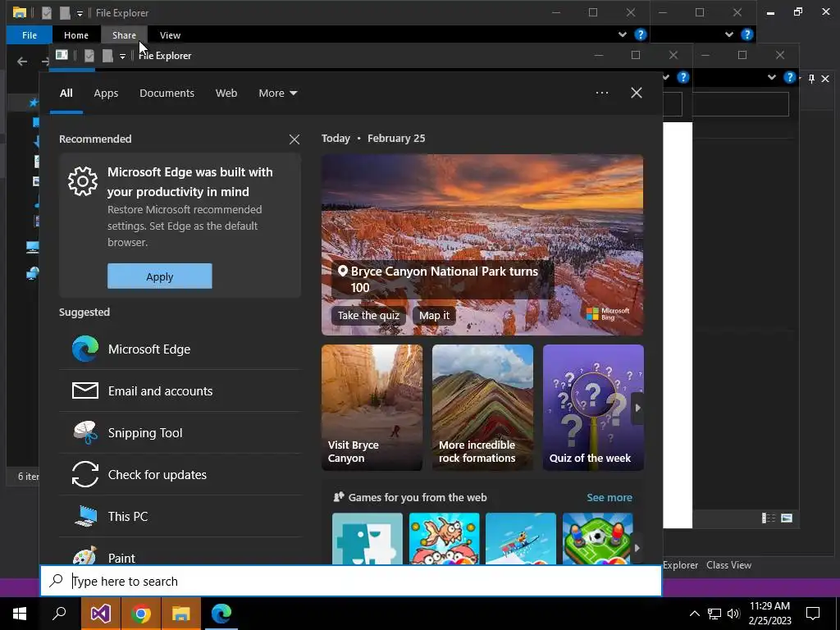Open Email and accounts suggestion
The height and width of the screenshot is (630, 840).
coord(180,391)
